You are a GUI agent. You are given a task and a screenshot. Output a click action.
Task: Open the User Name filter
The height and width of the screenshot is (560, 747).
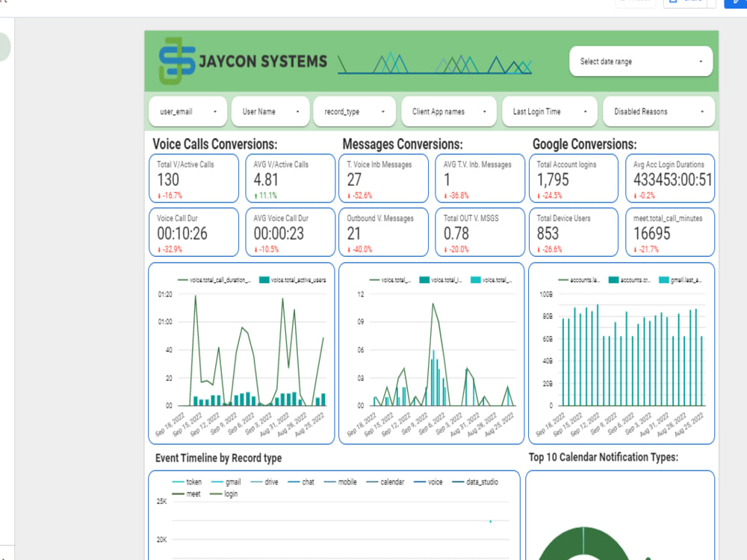[270, 111]
